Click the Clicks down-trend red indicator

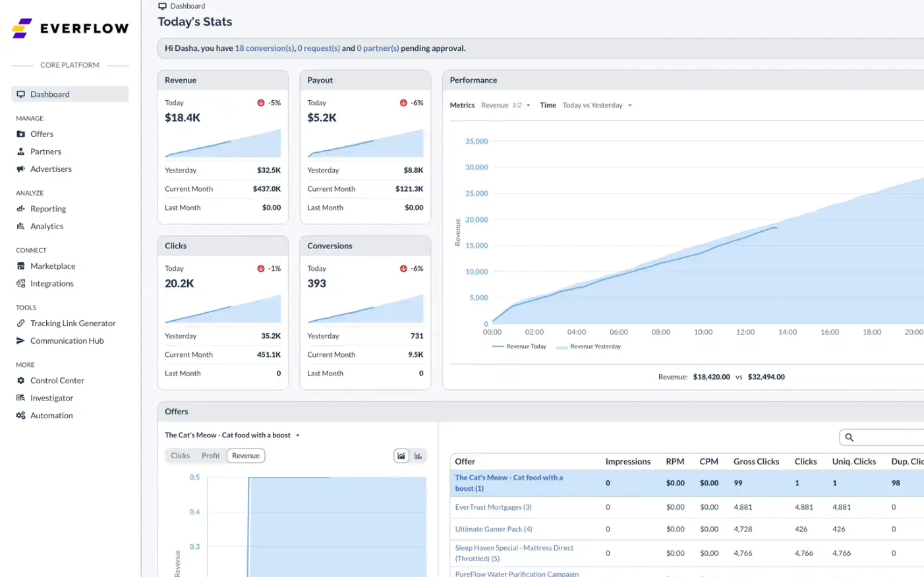[x=261, y=269]
